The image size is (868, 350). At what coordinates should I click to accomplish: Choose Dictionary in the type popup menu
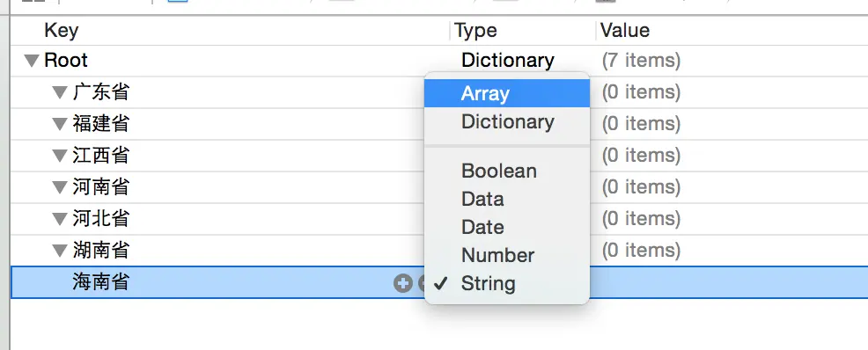click(507, 121)
